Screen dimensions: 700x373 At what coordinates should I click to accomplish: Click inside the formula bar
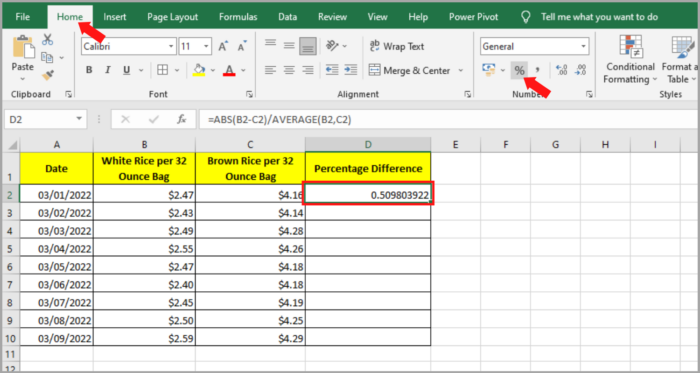[x=449, y=119]
